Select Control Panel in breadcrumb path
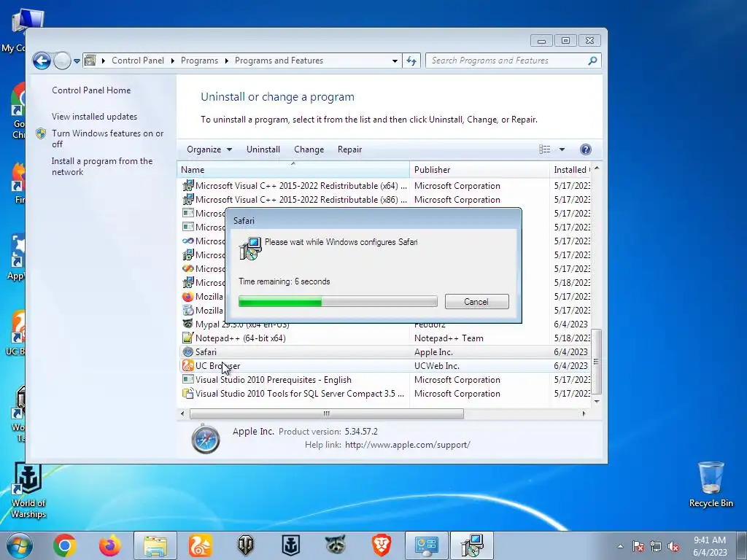This screenshot has height=560, width=747. coord(138,61)
